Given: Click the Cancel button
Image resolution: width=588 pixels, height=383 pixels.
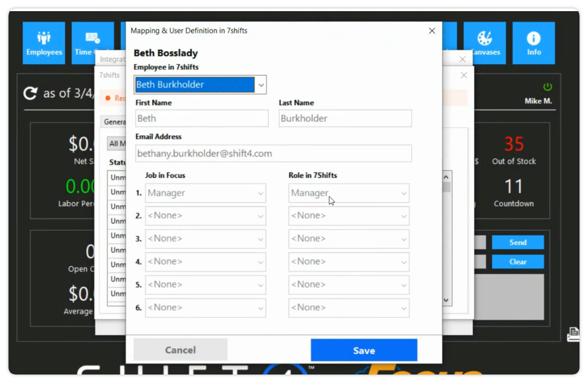Looking at the screenshot, I should [180, 350].
